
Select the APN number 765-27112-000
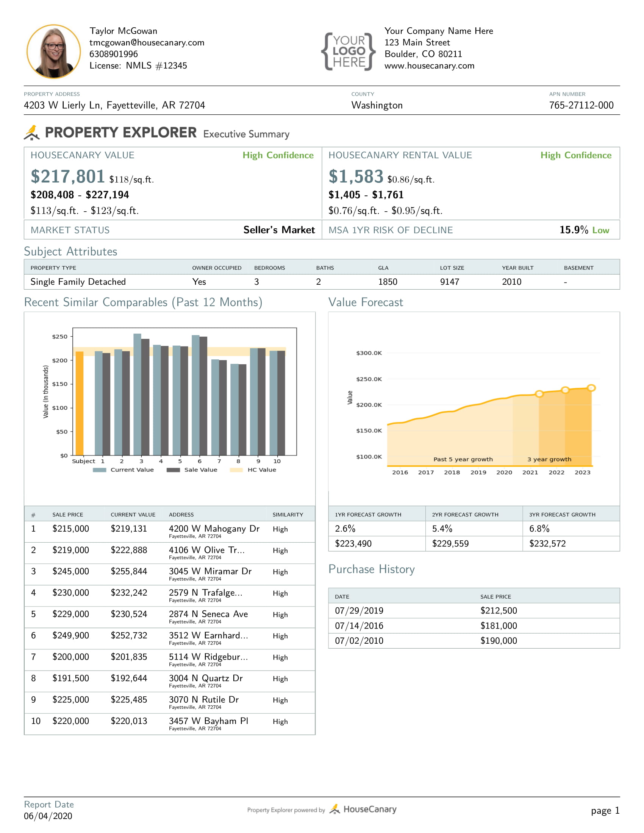pyautogui.click(x=581, y=105)
